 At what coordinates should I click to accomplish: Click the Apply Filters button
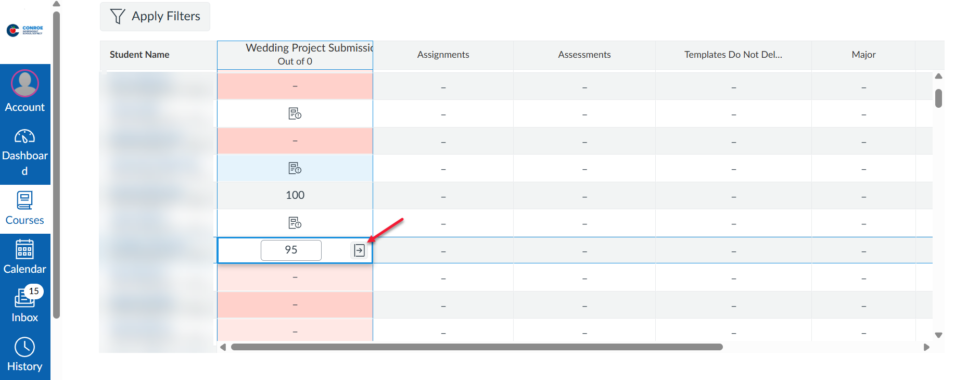[155, 17]
